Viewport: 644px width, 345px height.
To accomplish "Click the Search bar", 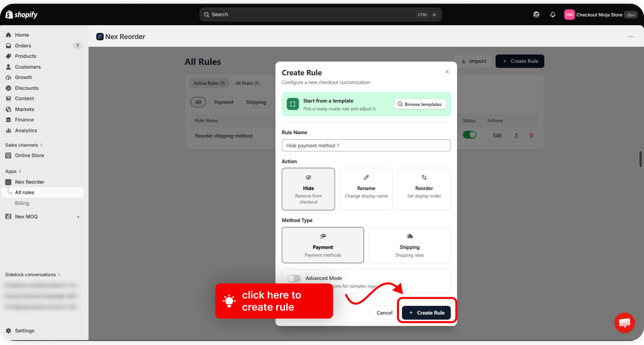I will click(320, 15).
